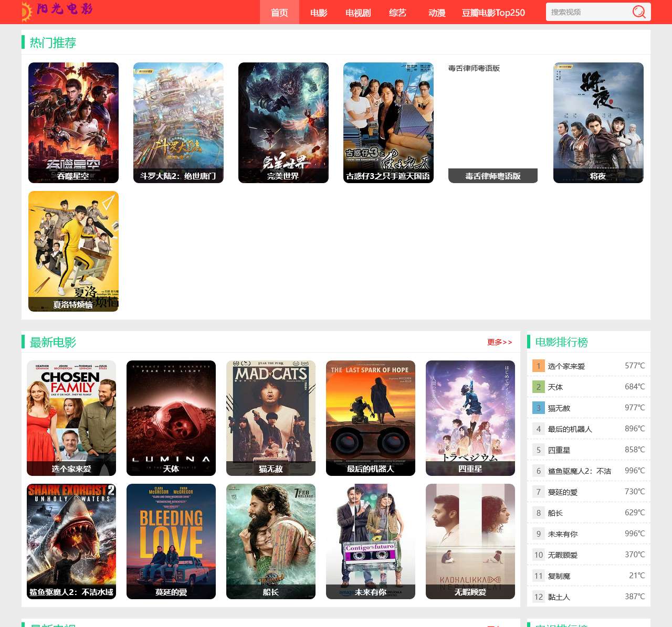Image resolution: width=672 pixels, height=627 pixels.
Task: Click ranking entry 四重星
Action: 559,450
